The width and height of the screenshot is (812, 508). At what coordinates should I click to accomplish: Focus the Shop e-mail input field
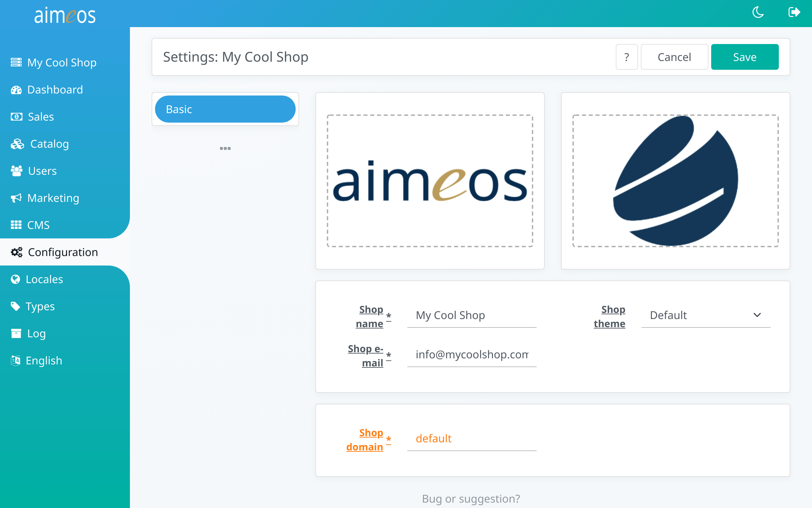click(x=472, y=354)
